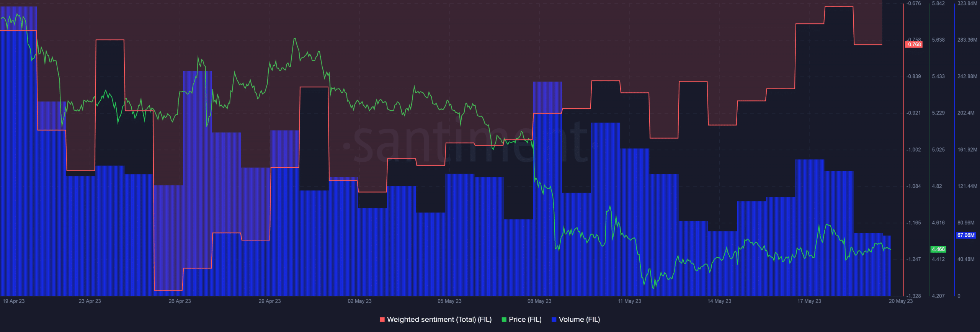Click the 08 May 23 date label
The width and height of the screenshot is (980, 332).
click(x=539, y=301)
